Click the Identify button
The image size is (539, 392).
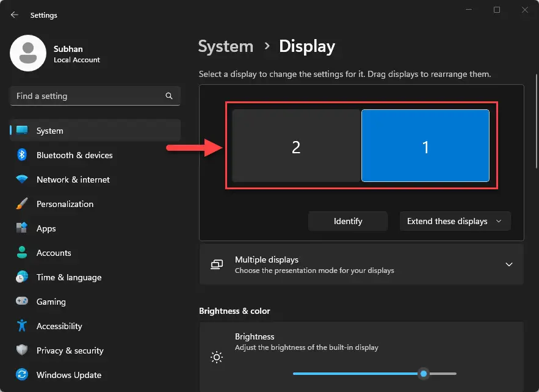[348, 221]
